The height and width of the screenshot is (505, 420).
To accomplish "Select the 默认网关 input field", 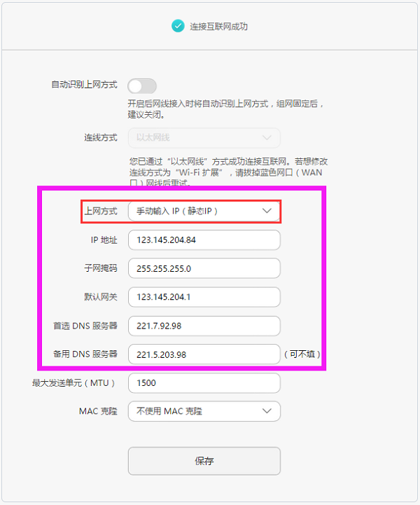I will coord(204,297).
